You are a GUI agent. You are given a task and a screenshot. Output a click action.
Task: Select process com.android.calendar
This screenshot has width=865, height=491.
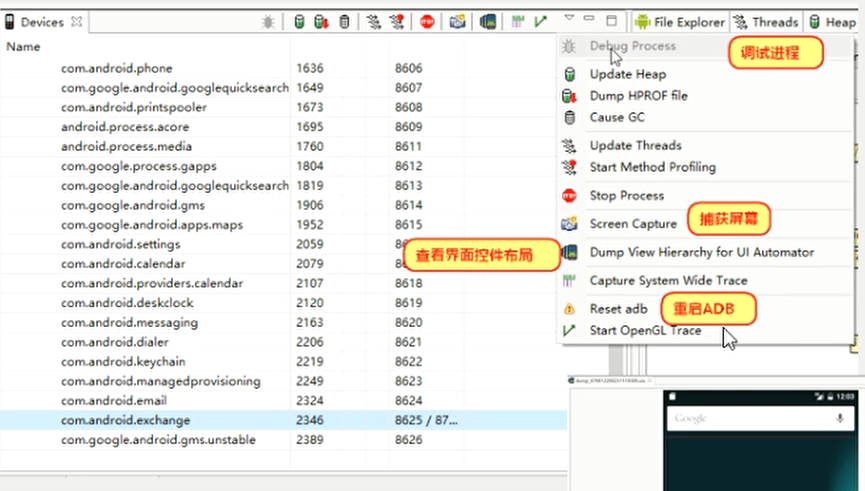coord(123,264)
